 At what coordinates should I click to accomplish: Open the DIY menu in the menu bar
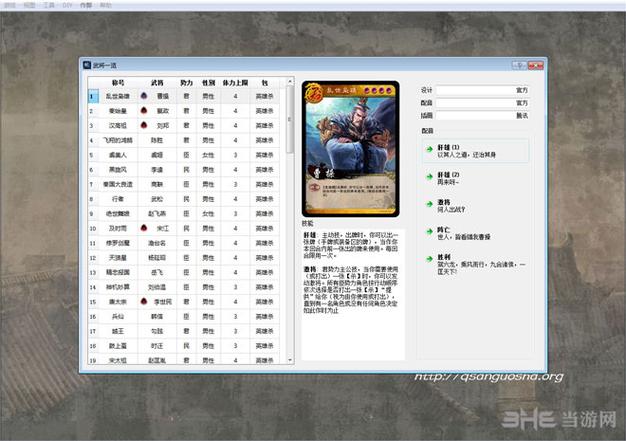[87, 5]
